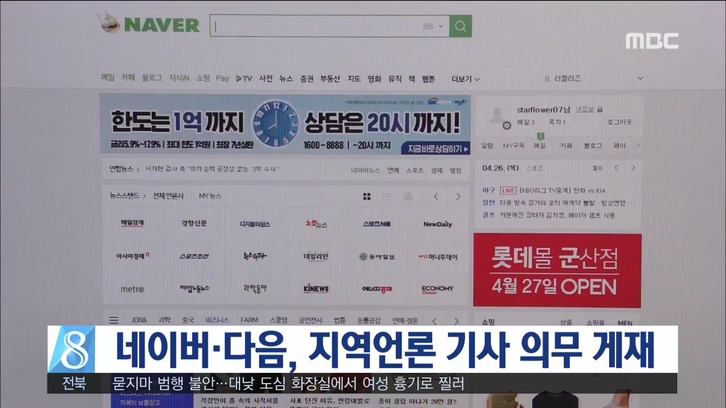This screenshot has height=408, width=726.
Task: Click the 로그아웃 button
Action: click(x=620, y=122)
